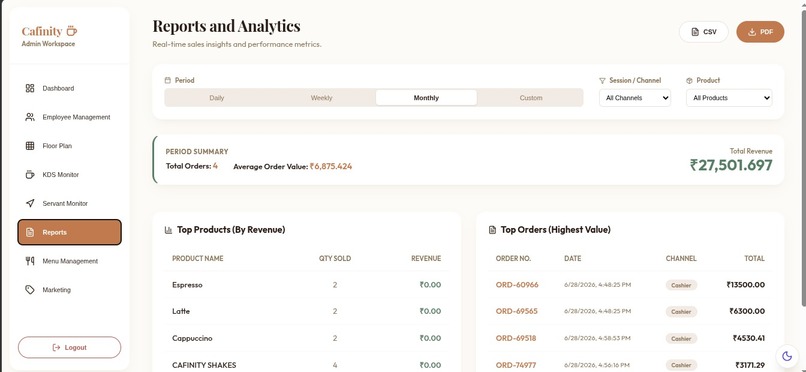
Task: Click the ₹6300.00 order total
Action: (747, 311)
